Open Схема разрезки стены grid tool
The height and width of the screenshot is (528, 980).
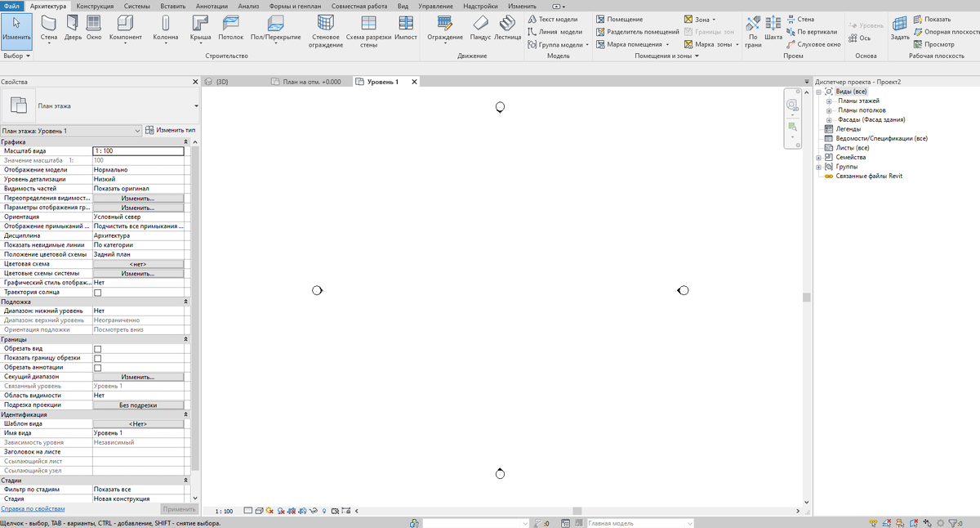(x=368, y=31)
